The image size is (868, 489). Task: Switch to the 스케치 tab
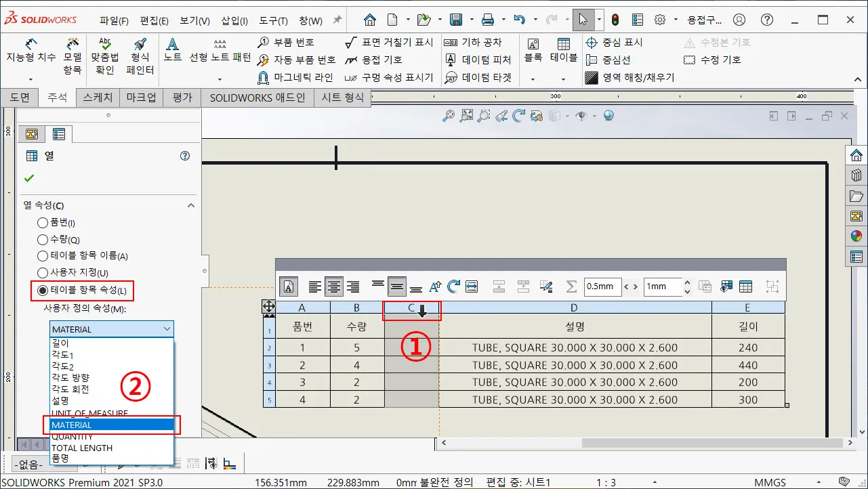(98, 98)
